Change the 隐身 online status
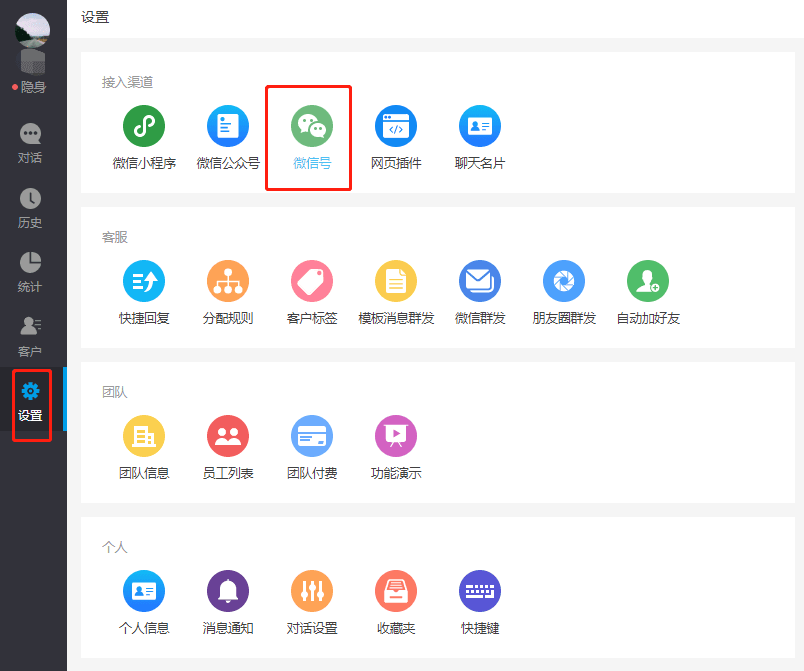This screenshot has height=671, width=804. 29,87
